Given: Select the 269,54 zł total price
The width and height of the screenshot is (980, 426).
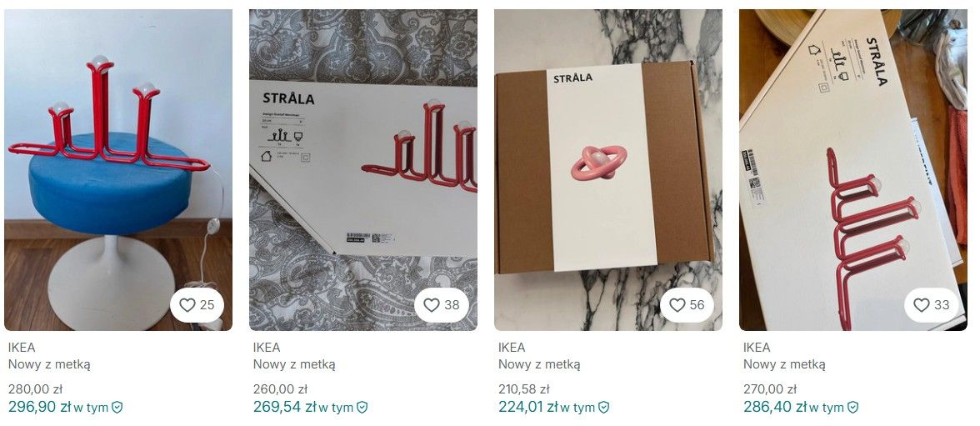Looking at the screenshot, I should point(284,407).
